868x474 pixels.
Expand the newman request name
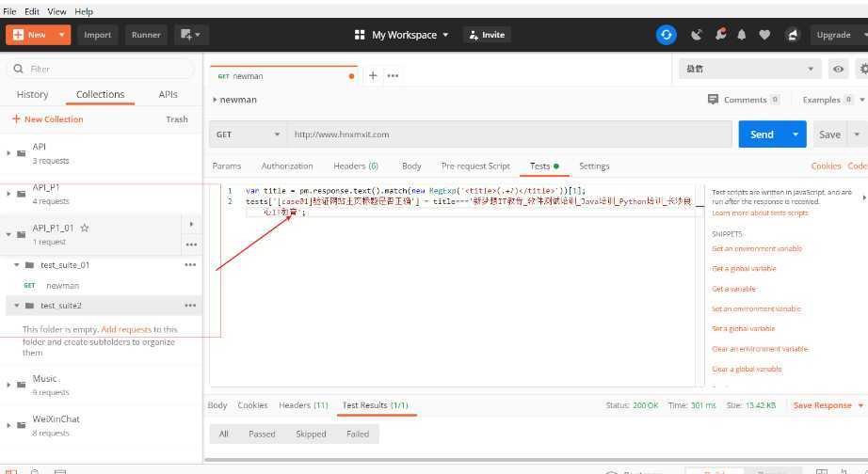click(x=215, y=100)
